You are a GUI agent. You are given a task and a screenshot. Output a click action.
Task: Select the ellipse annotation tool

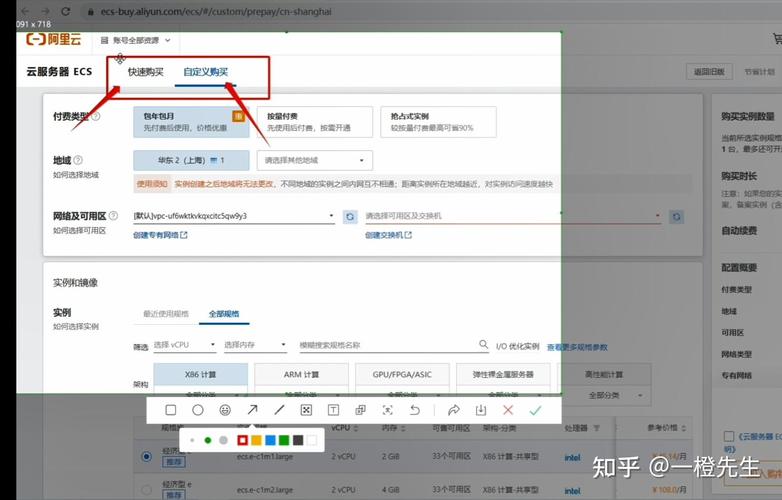pyautogui.click(x=198, y=410)
